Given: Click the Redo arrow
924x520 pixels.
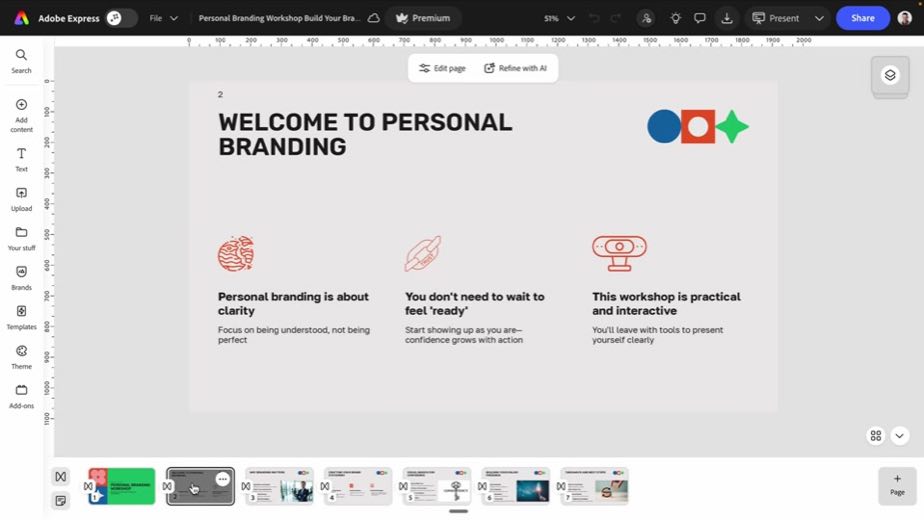Looking at the screenshot, I should (x=616, y=18).
